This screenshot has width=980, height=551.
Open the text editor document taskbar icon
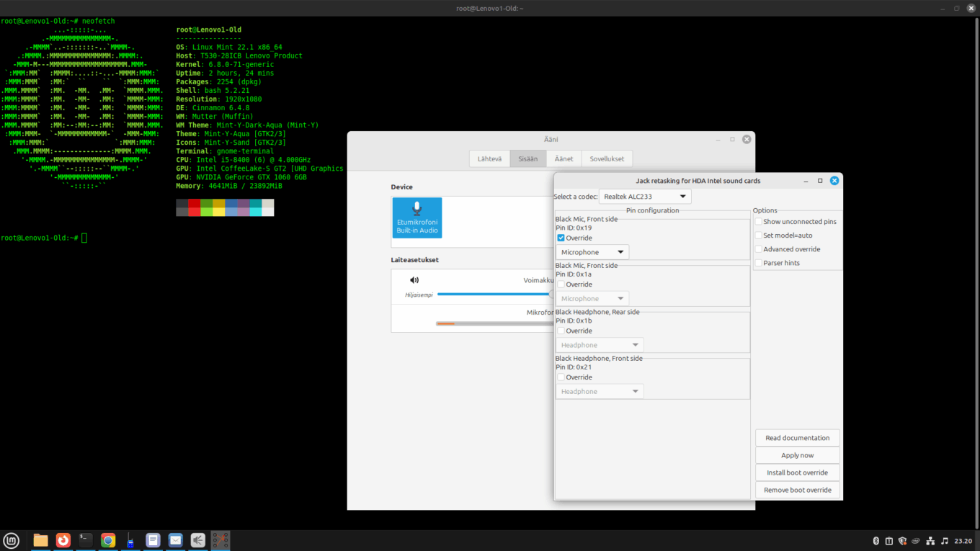(153, 540)
